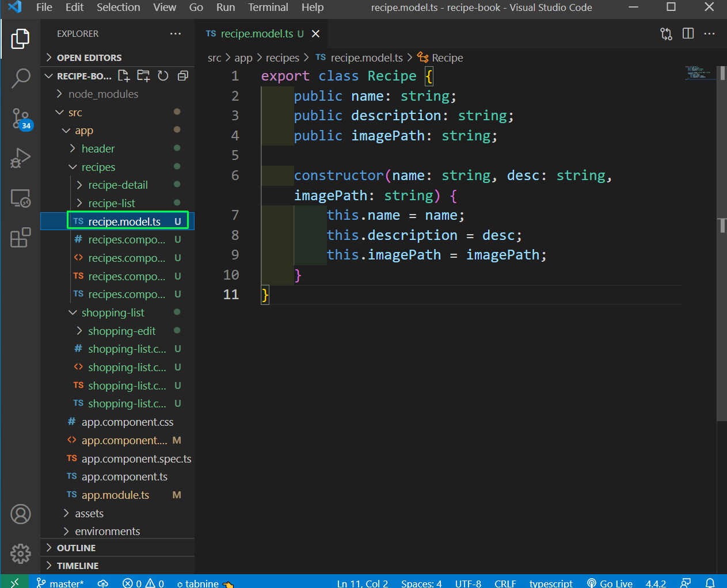Expand the recipe-detail folder
Image resolution: width=727 pixels, height=588 pixels.
117,185
